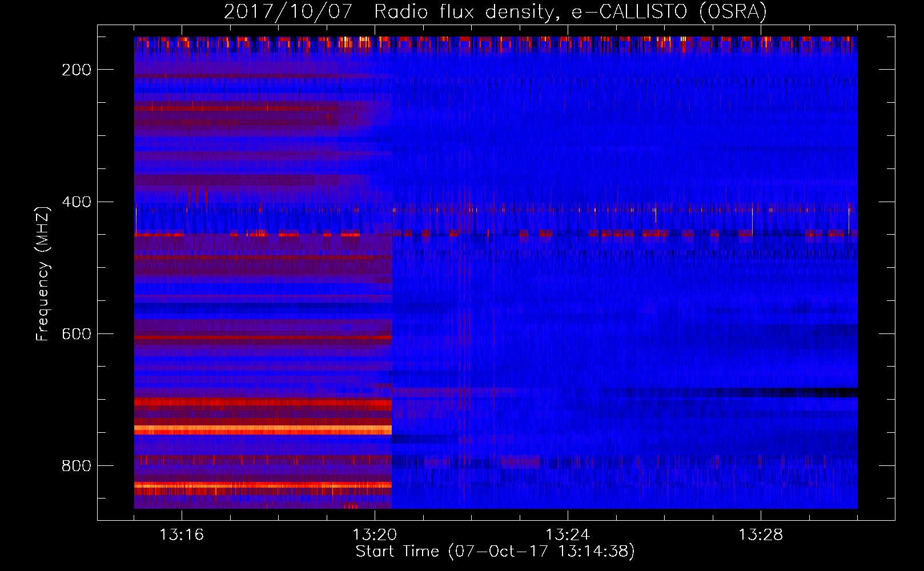
Task: Click the 13:16 time tick label
Action: click(182, 534)
